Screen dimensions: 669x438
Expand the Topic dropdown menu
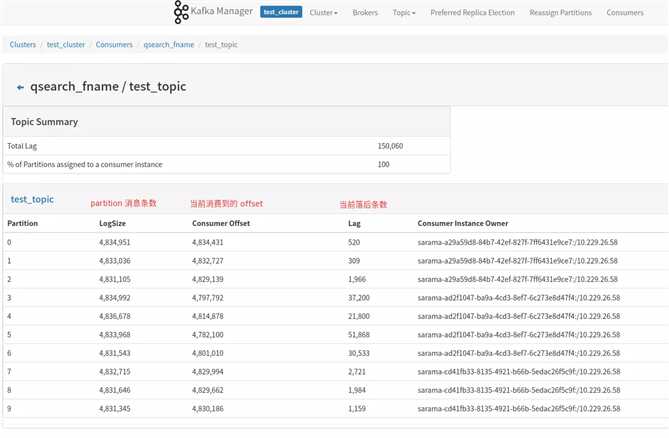coord(404,13)
